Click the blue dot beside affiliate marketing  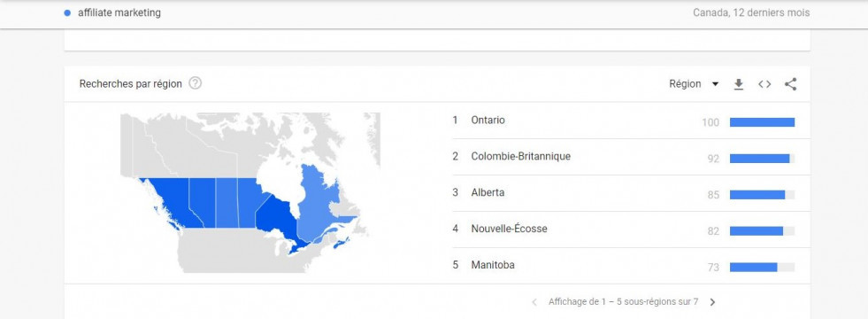(x=67, y=12)
